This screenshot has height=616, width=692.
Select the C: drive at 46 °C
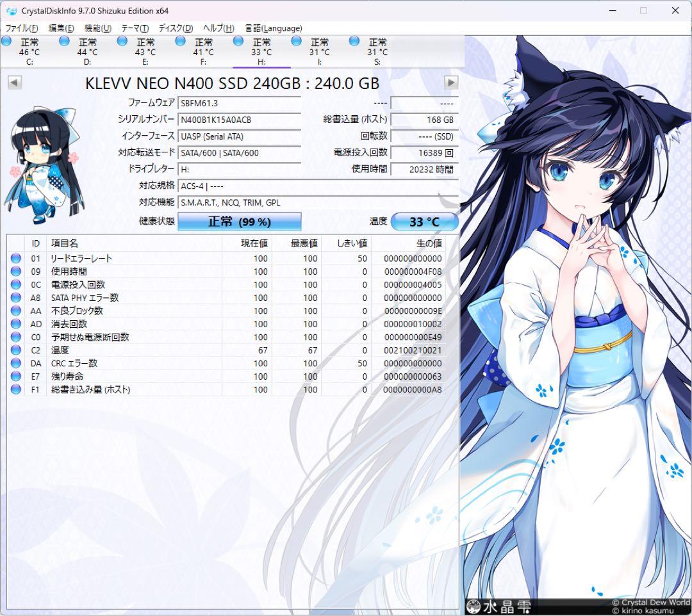(29, 52)
